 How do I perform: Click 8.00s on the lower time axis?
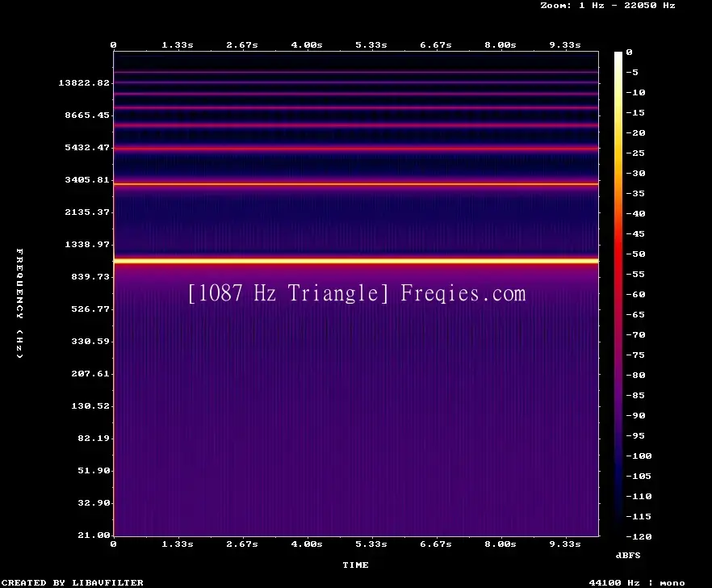click(500, 544)
